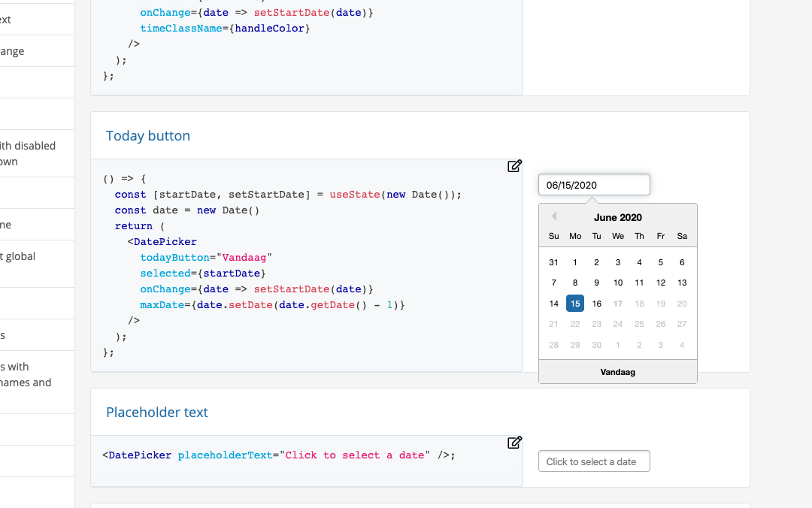Viewport: 812px width, 508px height.
Task: Click the edit icon on Today button code
Action: point(514,166)
